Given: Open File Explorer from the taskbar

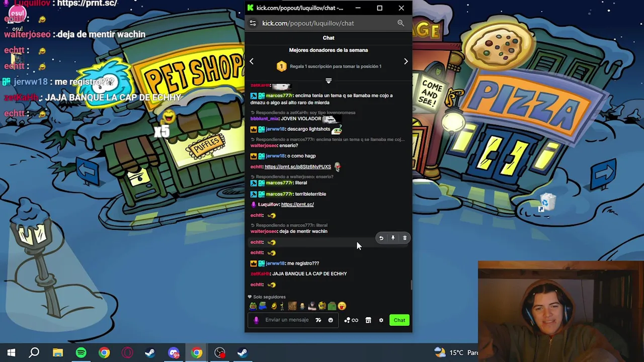Looking at the screenshot, I should click(x=57, y=353).
